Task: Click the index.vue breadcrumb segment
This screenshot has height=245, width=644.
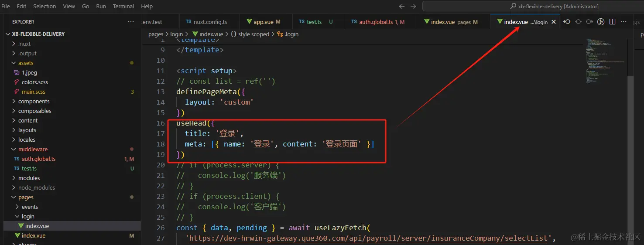Action: click(207, 34)
